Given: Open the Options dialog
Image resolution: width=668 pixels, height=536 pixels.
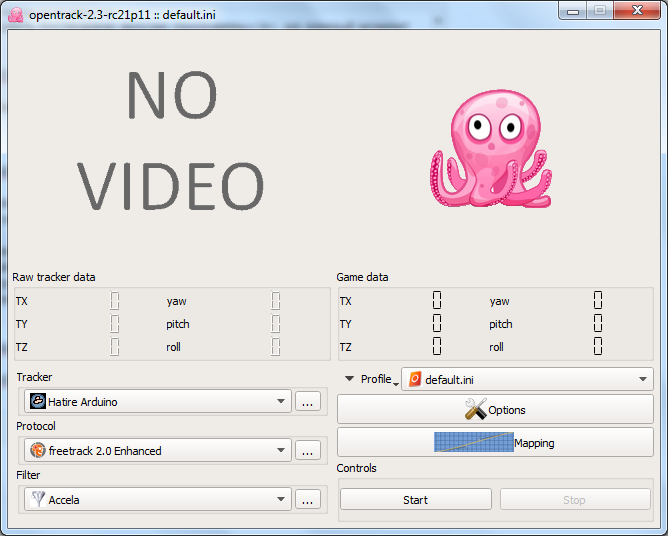Looking at the screenshot, I should coord(495,409).
